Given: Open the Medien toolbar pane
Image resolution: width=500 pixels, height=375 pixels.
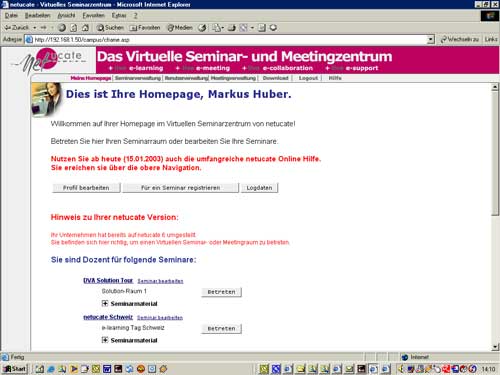Looking at the screenshot, I should (180, 28).
